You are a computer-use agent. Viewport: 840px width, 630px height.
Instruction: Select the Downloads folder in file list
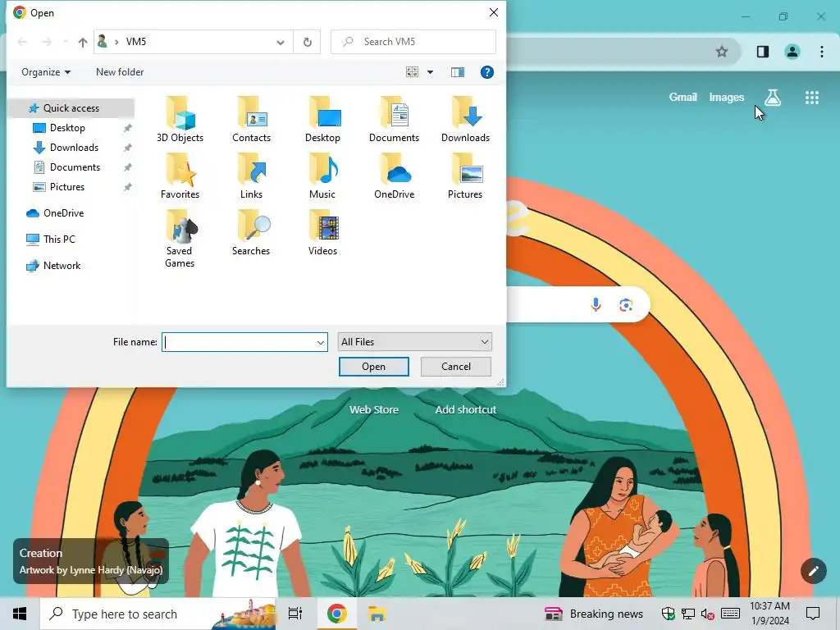[465, 120]
